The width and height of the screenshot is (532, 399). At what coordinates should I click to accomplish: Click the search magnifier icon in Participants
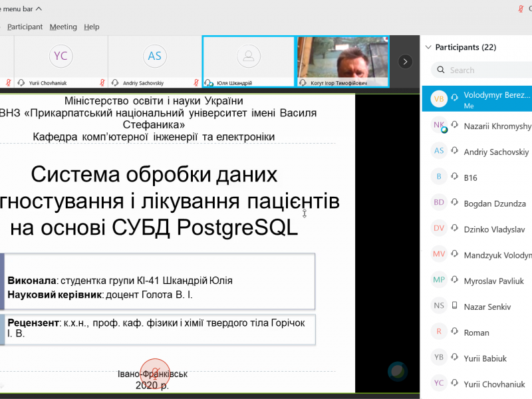pyautogui.click(x=440, y=70)
